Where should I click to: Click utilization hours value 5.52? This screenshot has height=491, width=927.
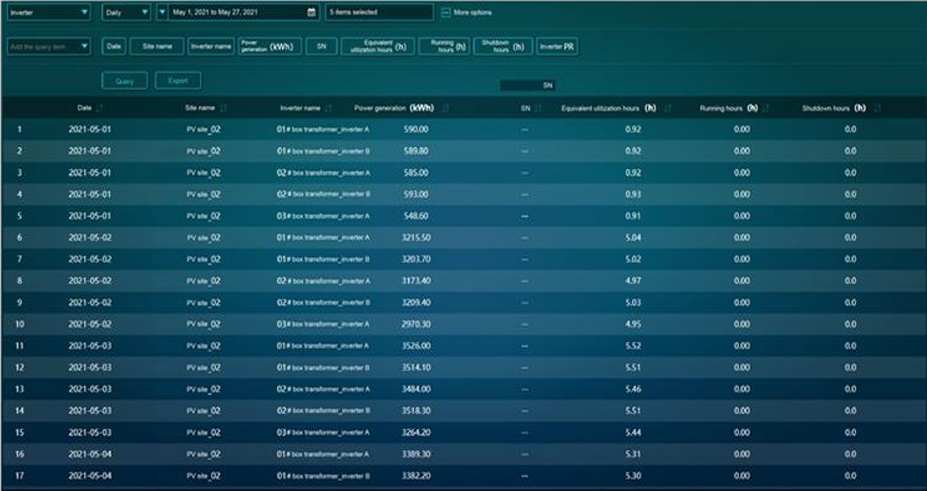[x=633, y=346]
